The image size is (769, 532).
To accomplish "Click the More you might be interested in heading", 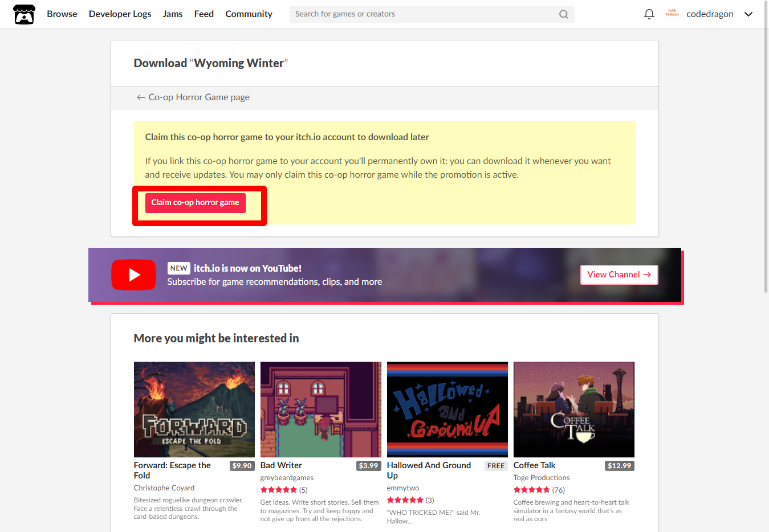I will pyautogui.click(x=216, y=338).
